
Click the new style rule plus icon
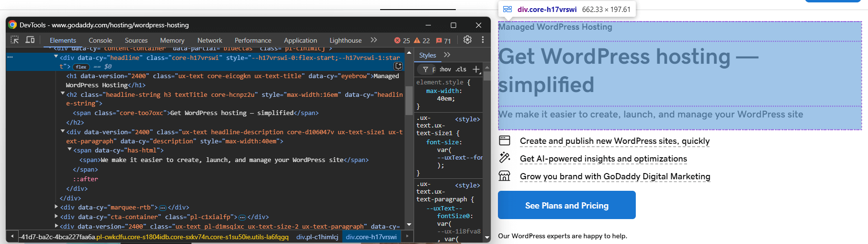(476, 70)
